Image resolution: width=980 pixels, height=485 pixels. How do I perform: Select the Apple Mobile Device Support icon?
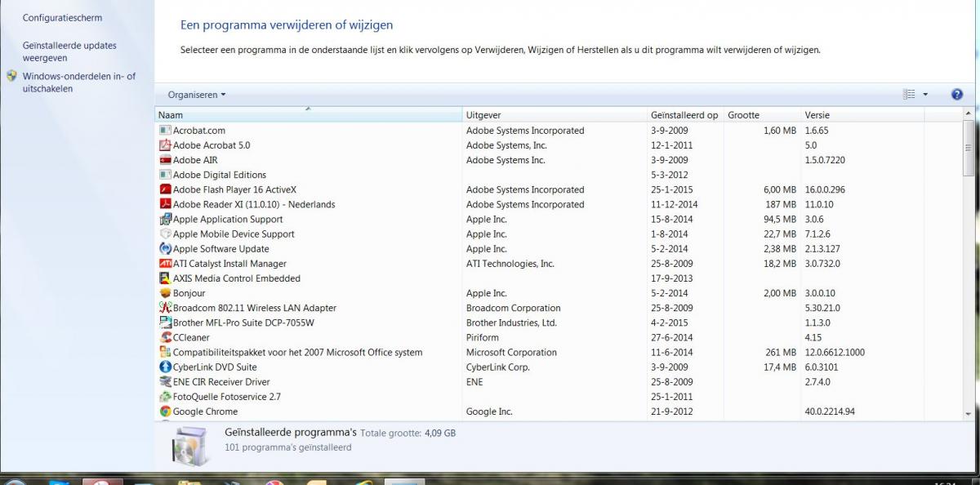click(166, 234)
